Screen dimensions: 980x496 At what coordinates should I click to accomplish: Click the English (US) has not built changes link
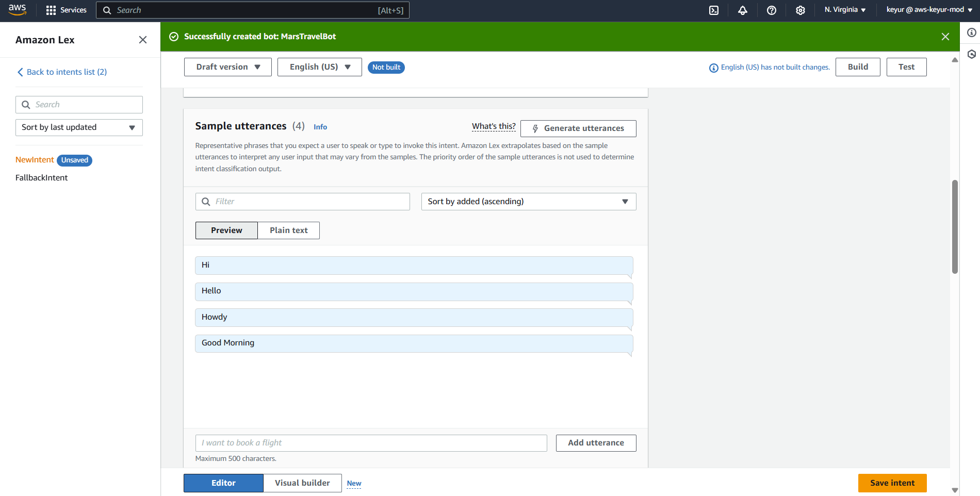click(x=775, y=68)
